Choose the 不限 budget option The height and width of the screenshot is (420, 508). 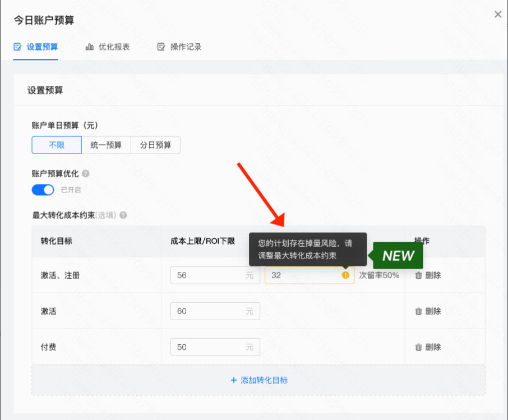pos(56,145)
